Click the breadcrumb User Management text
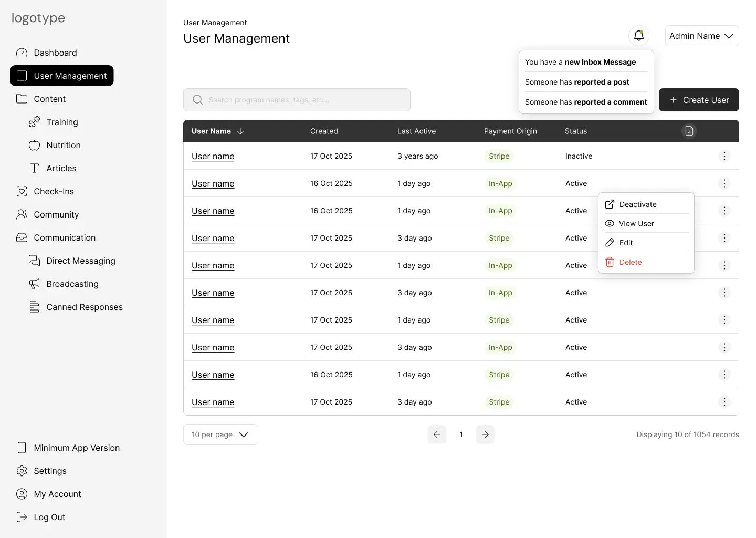756x538 pixels. pos(215,23)
